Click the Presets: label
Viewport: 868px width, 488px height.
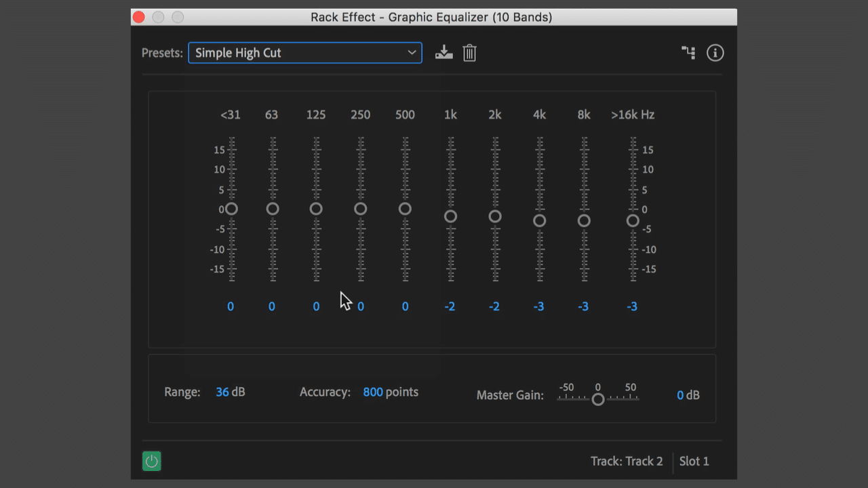click(x=162, y=53)
